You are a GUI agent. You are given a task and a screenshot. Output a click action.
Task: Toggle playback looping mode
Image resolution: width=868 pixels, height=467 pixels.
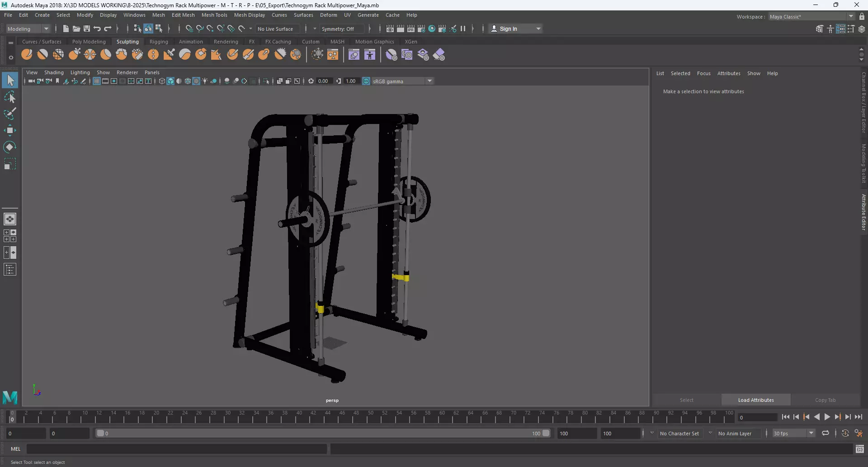coord(826,434)
